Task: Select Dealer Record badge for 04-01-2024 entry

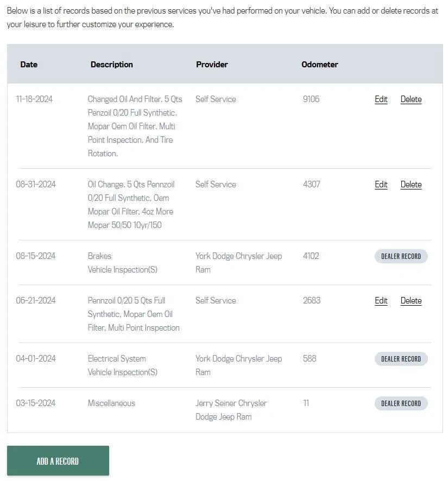Action: [401, 359]
